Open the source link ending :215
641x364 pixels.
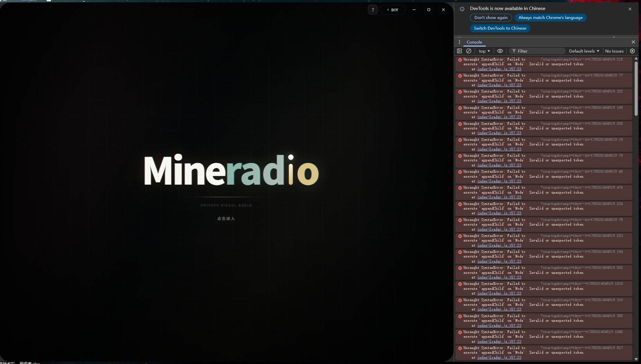tap(582, 60)
